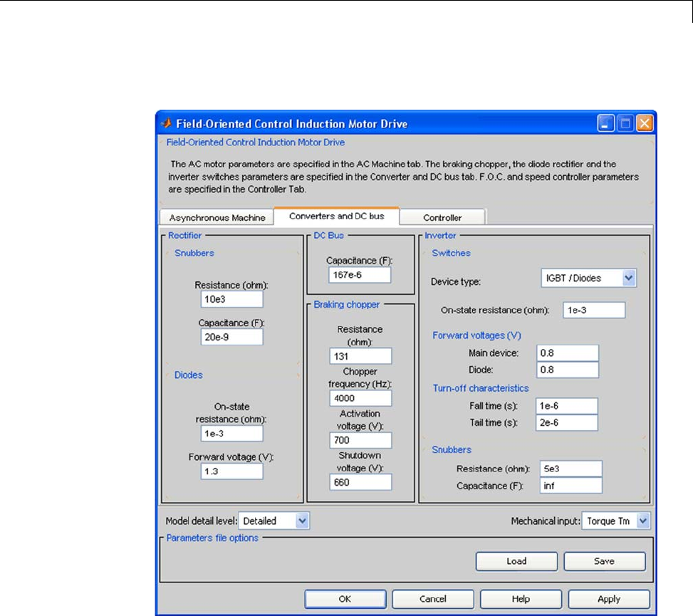Close the dialog with the X button
The width and height of the screenshot is (693, 616).
click(x=645, y=123)
